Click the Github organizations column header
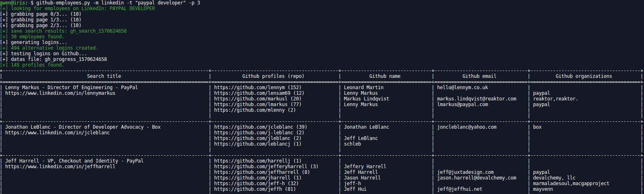This screenshot has height=194, width=644. pos(584,76)
